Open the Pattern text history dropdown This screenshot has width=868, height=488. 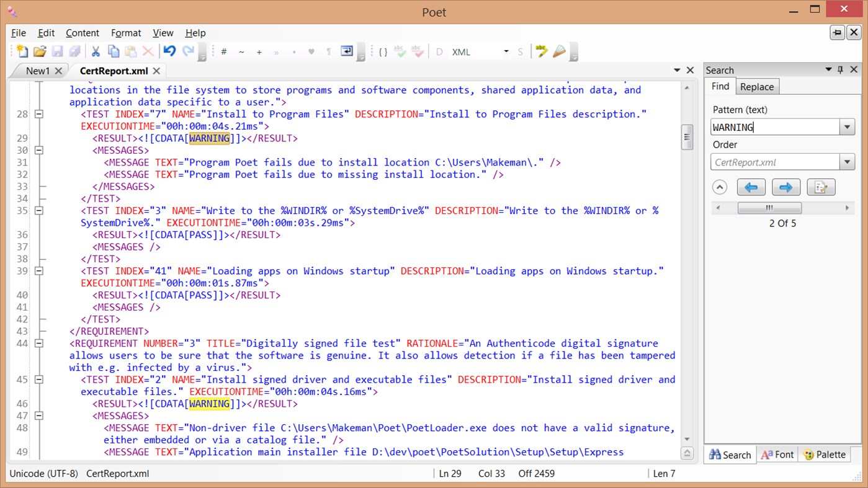pyautogui.click(x=847, y=127)
